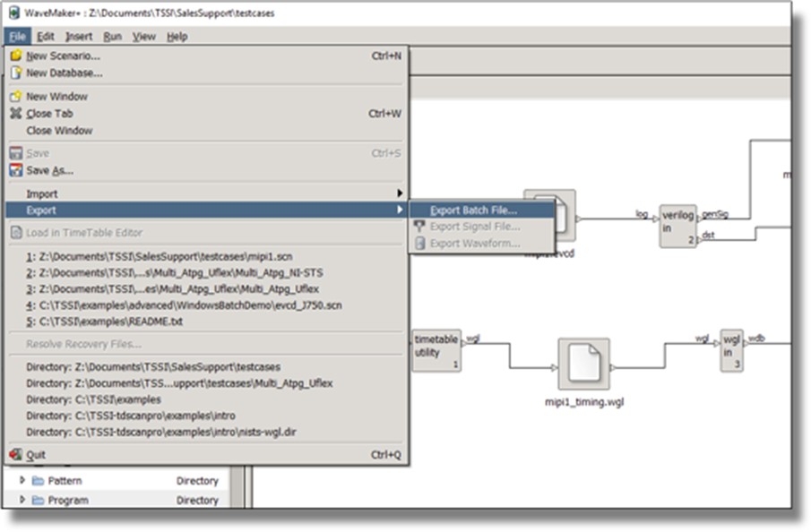This screenshot has height=532, width=811.
Task: Choose Export Batch File
Action: 481,210
